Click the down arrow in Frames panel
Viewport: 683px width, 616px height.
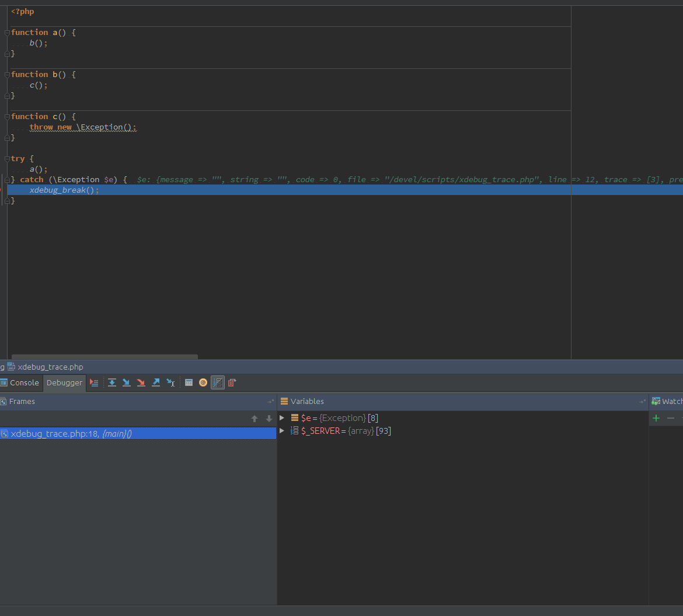click(x=269, y=419)
